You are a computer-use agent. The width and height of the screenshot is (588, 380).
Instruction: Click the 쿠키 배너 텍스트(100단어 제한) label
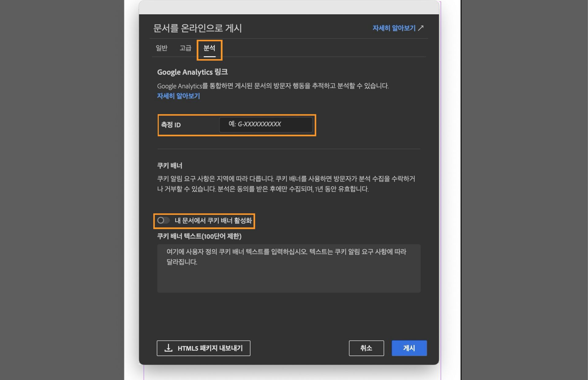pyautogui.click(x=199, y=237)
